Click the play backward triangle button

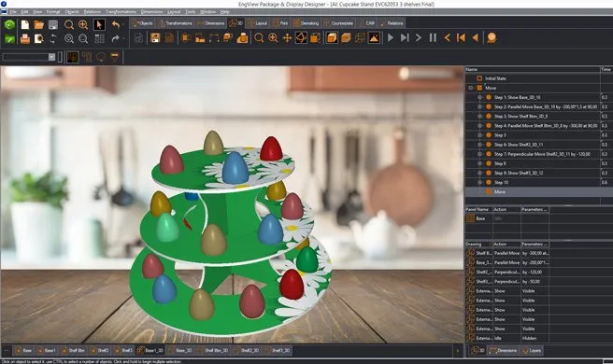pyautogui.click(x=475, y=38)
